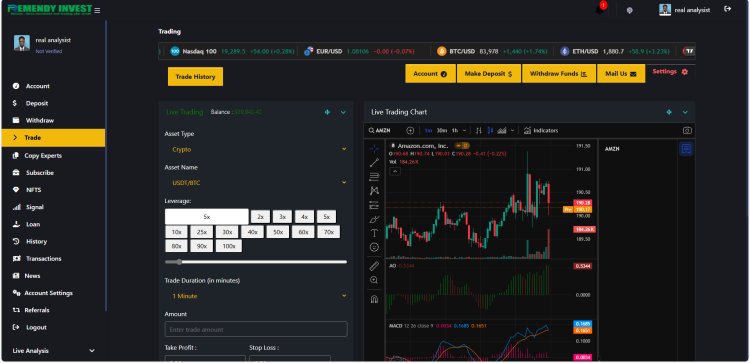750x363 pixels.
Task: Open the real analysist profile menu
Action: [x=684, y=10]
